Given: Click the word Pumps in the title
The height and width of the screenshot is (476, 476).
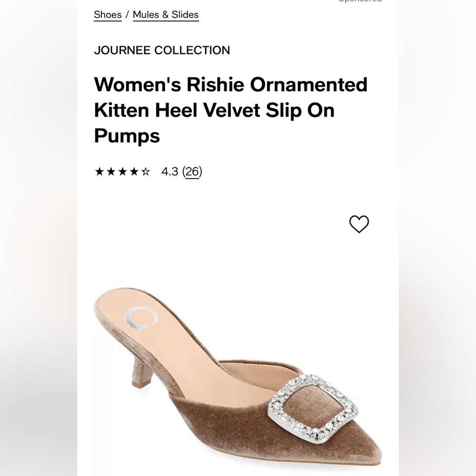Looking at the screenshot, I should (127, 136).
